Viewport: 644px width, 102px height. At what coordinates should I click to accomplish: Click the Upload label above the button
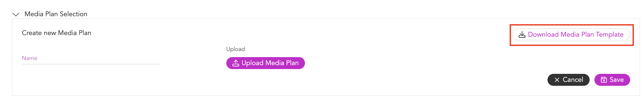point(236,49)
